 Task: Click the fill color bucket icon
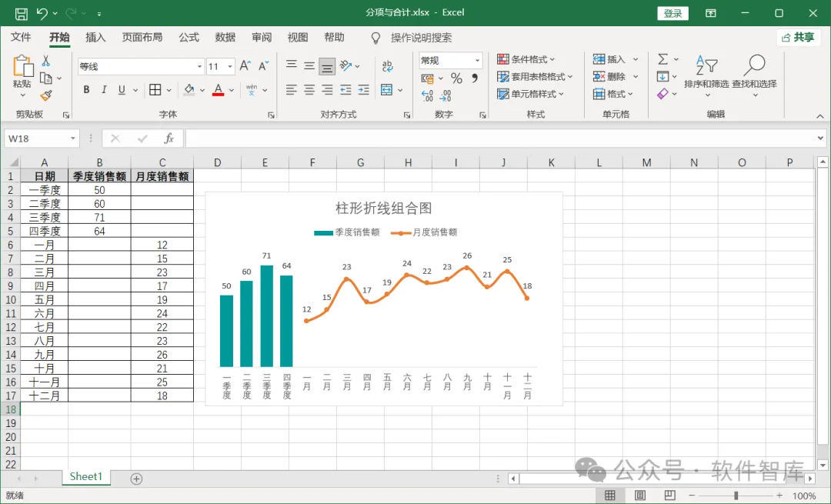(x=189, y=89)
